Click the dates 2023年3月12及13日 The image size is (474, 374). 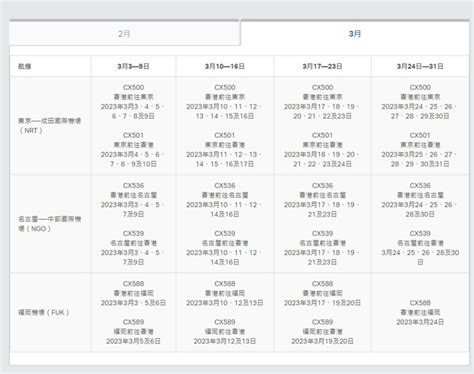(x=225, y=341)
